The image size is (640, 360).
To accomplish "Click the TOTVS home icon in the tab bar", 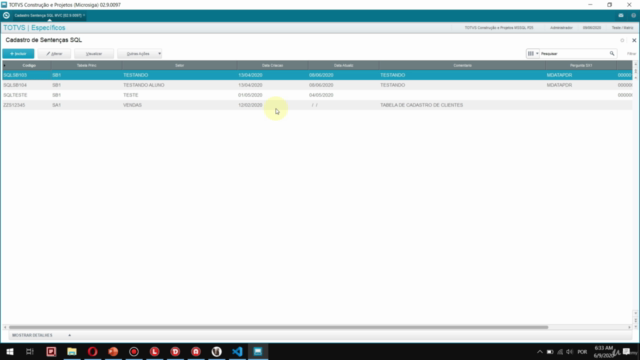I will (x=6, y=16).
